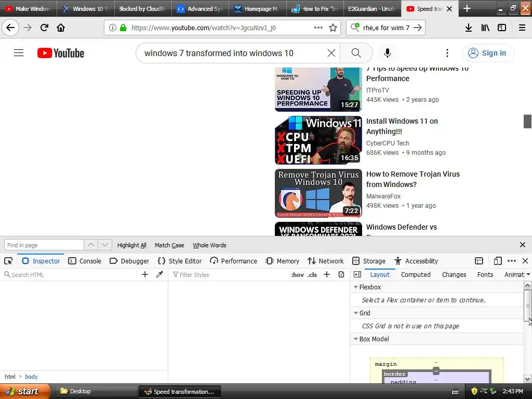This screenshot has width=532, height=399.
Task: Focus the Find in page field
Action: point(44,245)
